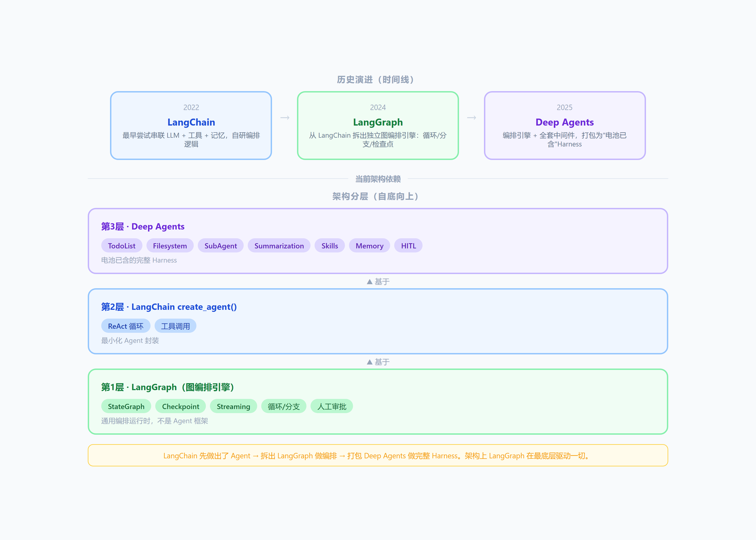The height and width of the screenshot is (540, 756).
Task: Select the 人工审批 tag
Action: [332, 406]
